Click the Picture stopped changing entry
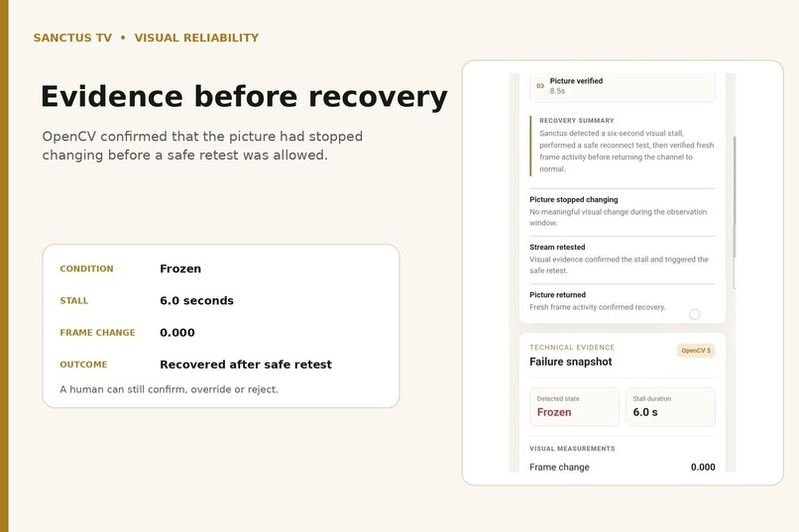Screen dimensions: 799x532 pos(623,211)
